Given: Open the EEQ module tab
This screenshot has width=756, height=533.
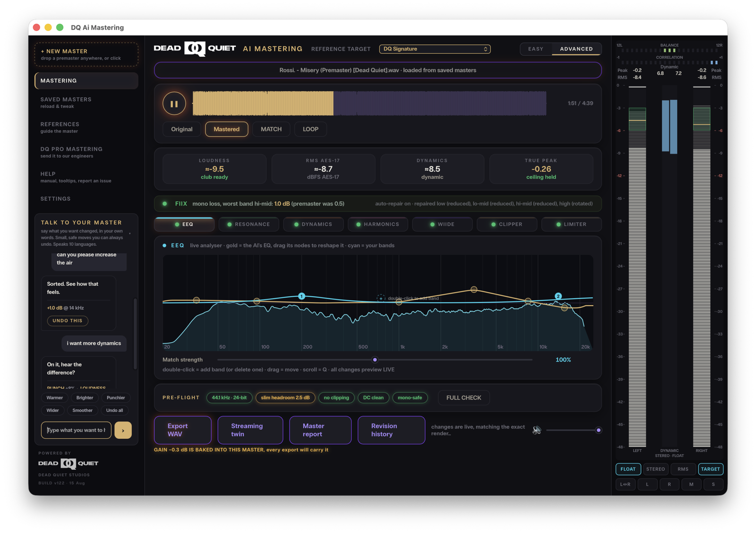Looking at the screenshot, I should 184,224.
